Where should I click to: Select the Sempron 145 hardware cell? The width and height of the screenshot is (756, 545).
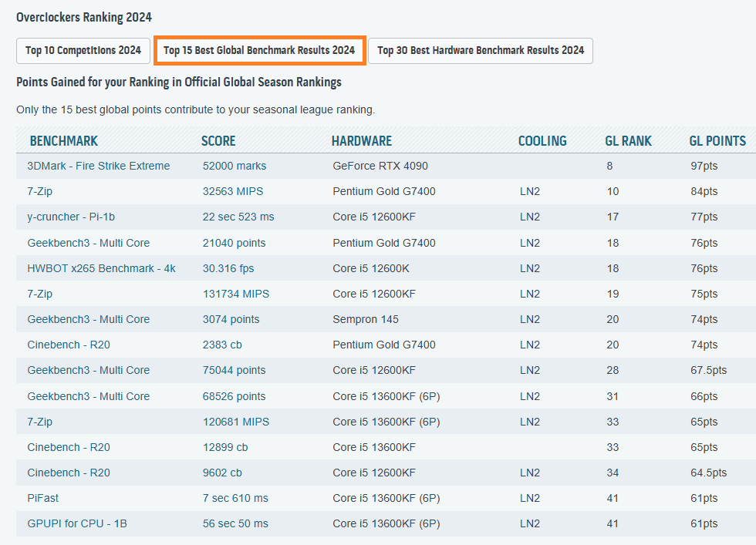pyautogui.click(x=366, y=319)
